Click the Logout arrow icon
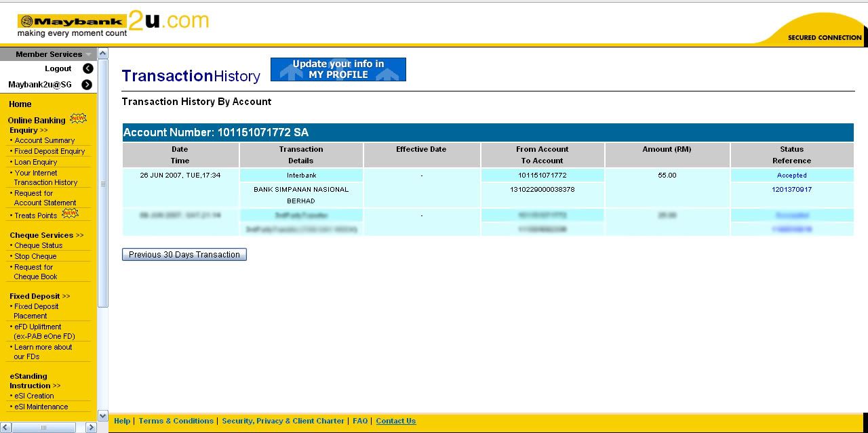Screen dimensions: 868x433 (87, 68)
